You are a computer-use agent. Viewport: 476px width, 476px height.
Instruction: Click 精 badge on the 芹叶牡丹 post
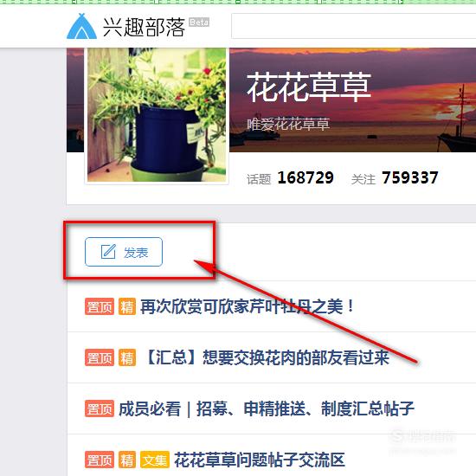(127, 306)
